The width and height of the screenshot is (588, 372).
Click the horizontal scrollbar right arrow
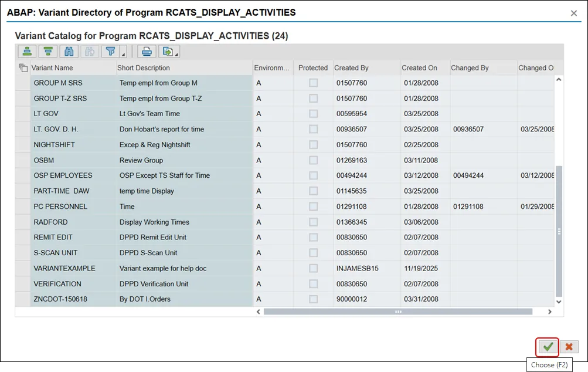tap(549, 312)
